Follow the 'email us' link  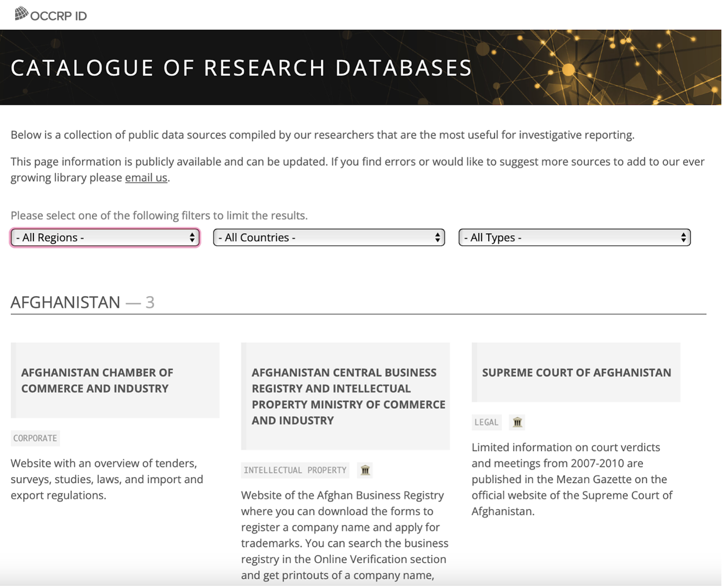[x=146, y=178]
